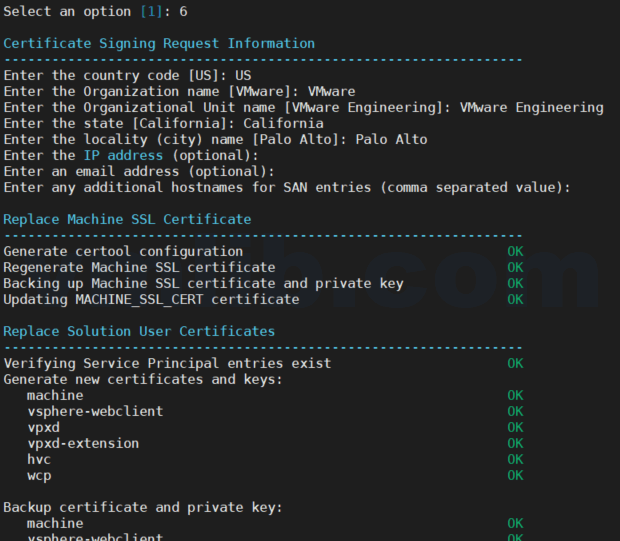This screenshot has height=541, width=620.
Task: Click the state California prompt line
Action: 163,123
